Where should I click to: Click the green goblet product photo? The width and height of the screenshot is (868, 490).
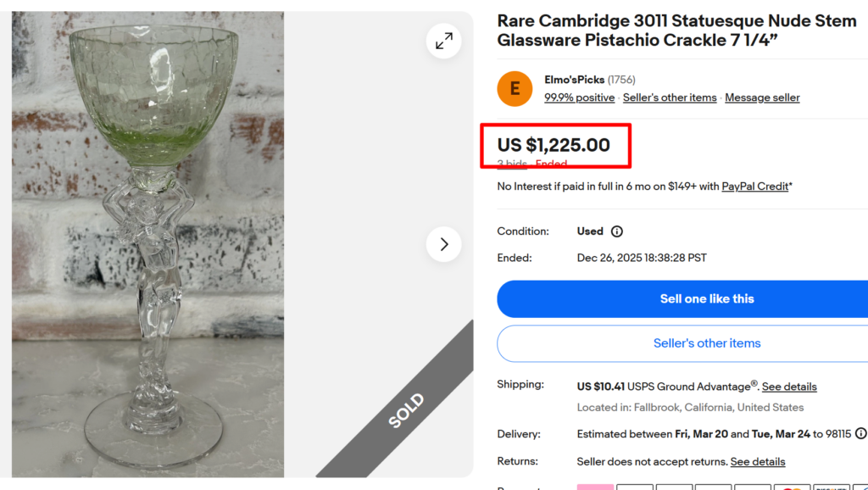[x=148, y=246]
